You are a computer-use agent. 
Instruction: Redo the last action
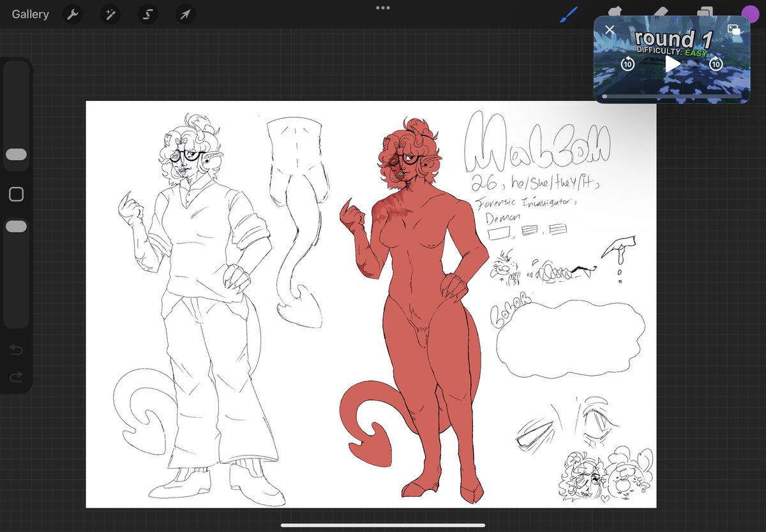[x=17, y=376]
